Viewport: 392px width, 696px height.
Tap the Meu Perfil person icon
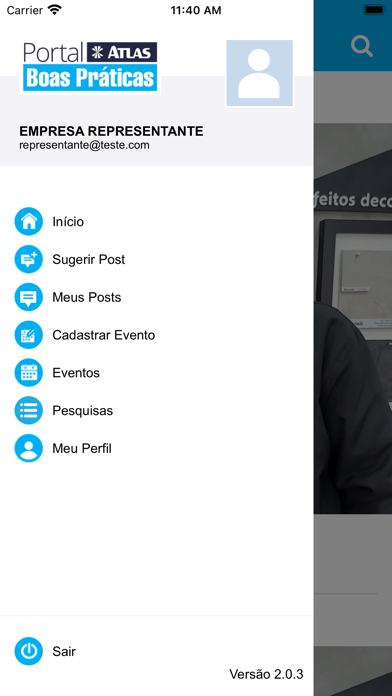click(29, 448)
